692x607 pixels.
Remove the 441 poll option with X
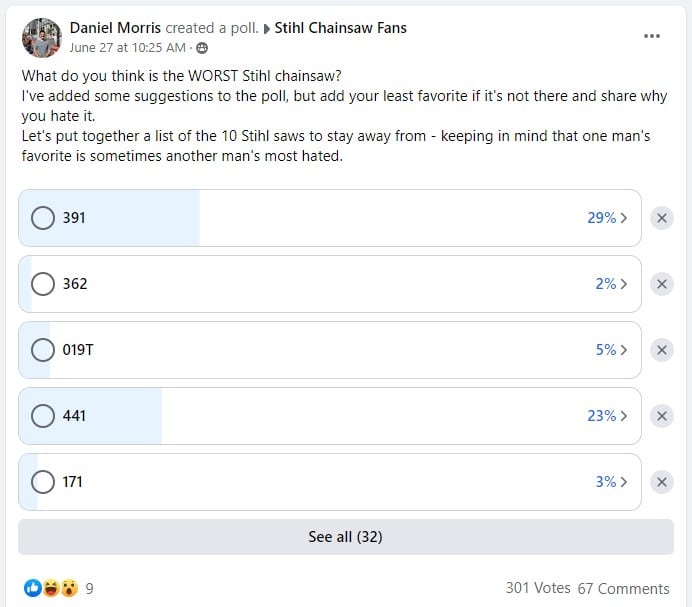(662, 416)
